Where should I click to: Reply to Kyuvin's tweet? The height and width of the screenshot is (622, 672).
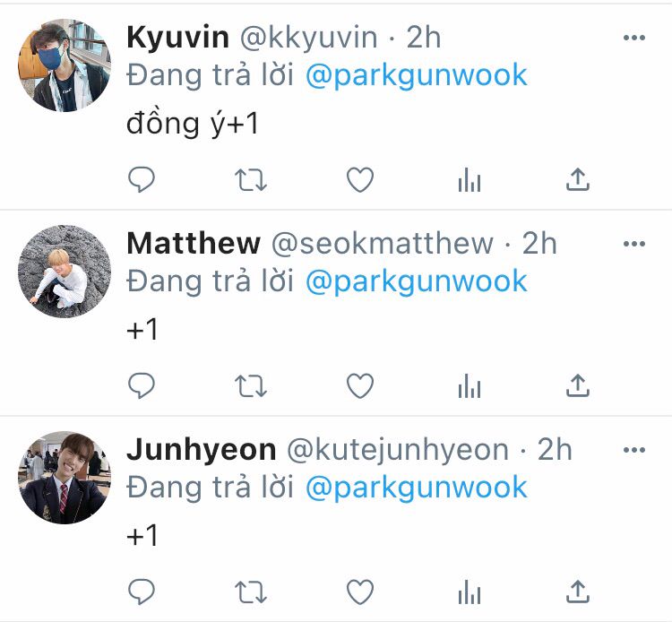[x=142, y=179]
